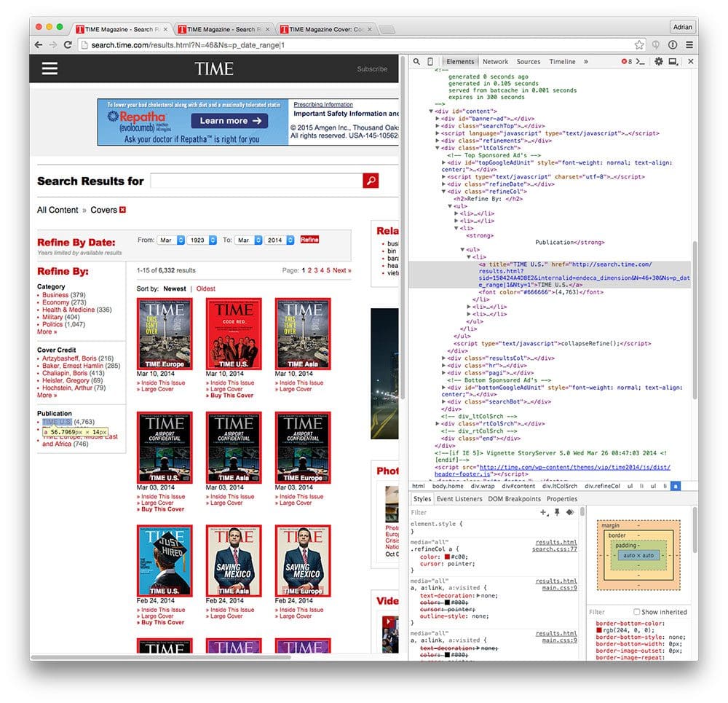Remove the Covers filter with red X

(x=122, y=210)
